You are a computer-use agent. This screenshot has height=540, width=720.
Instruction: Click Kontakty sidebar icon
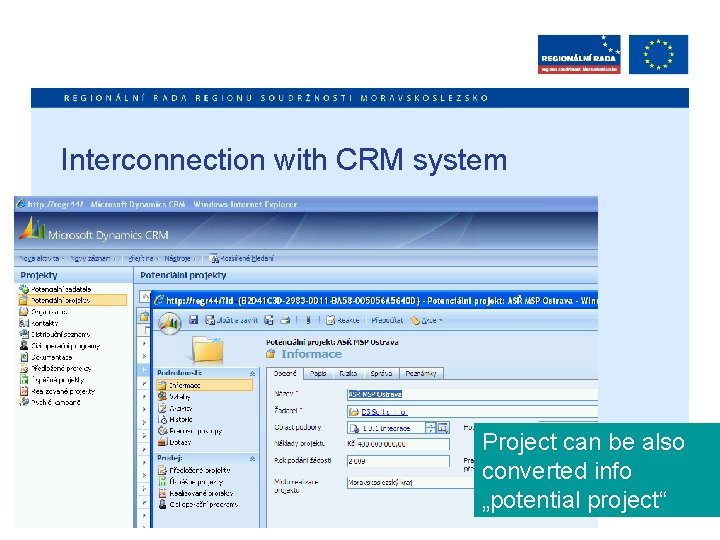(24, 323)
